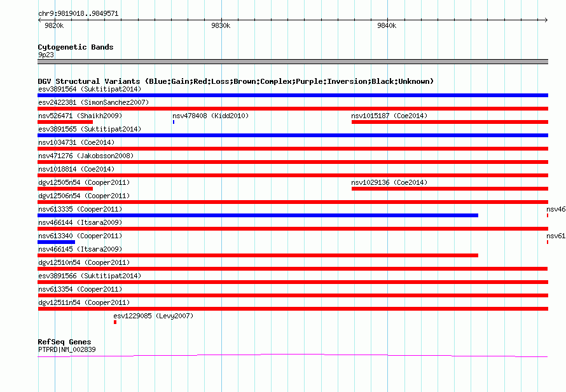Open esv3891565 (Suktitipat2014) variant
This screenshot has height=392, width=566.
(90, 129)
